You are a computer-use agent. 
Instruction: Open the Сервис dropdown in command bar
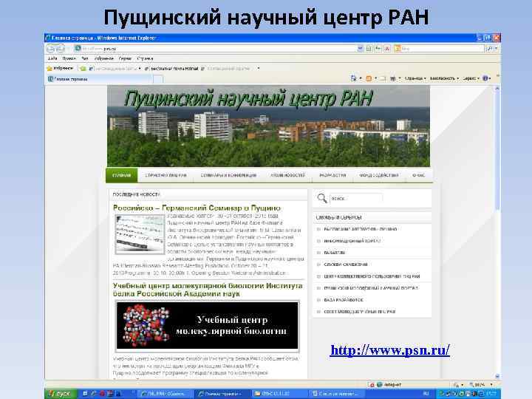(x=471, y=78)
